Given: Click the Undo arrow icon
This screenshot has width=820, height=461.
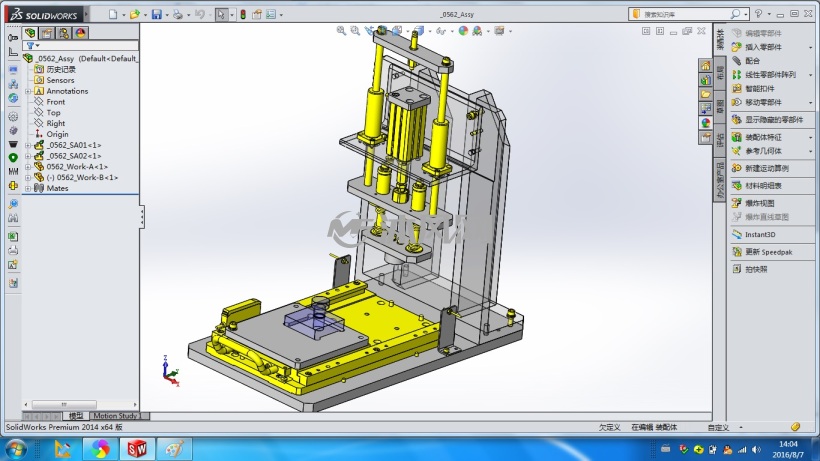Looking at the screenshot, I should coord(199,15).
